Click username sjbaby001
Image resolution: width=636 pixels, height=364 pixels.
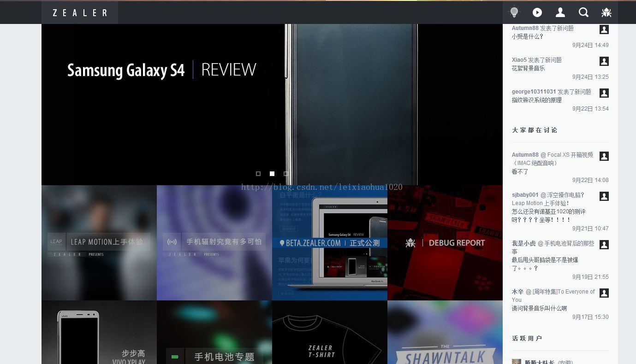[525, 195]
